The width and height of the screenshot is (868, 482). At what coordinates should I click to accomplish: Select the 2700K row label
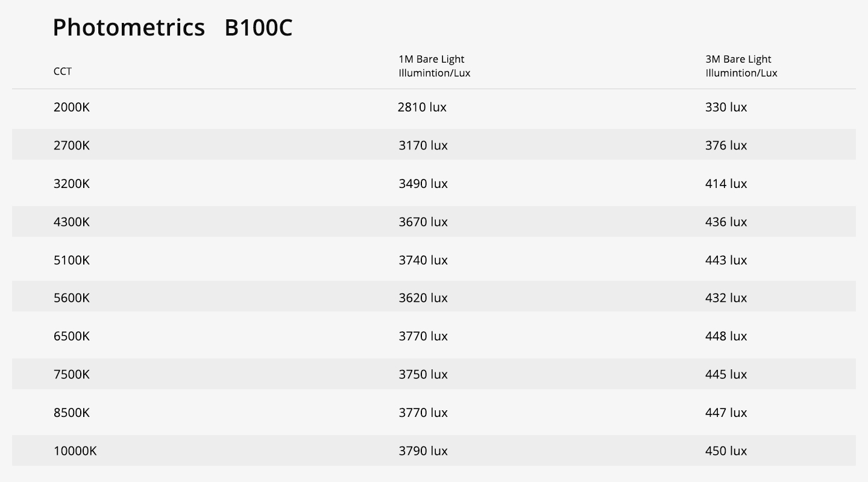point(71,145)
